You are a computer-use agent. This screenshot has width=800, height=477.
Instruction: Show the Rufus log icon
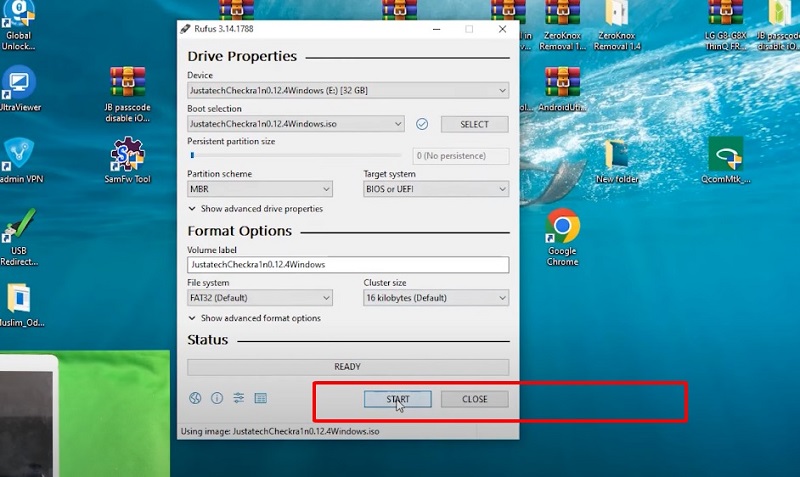point(261,398)
